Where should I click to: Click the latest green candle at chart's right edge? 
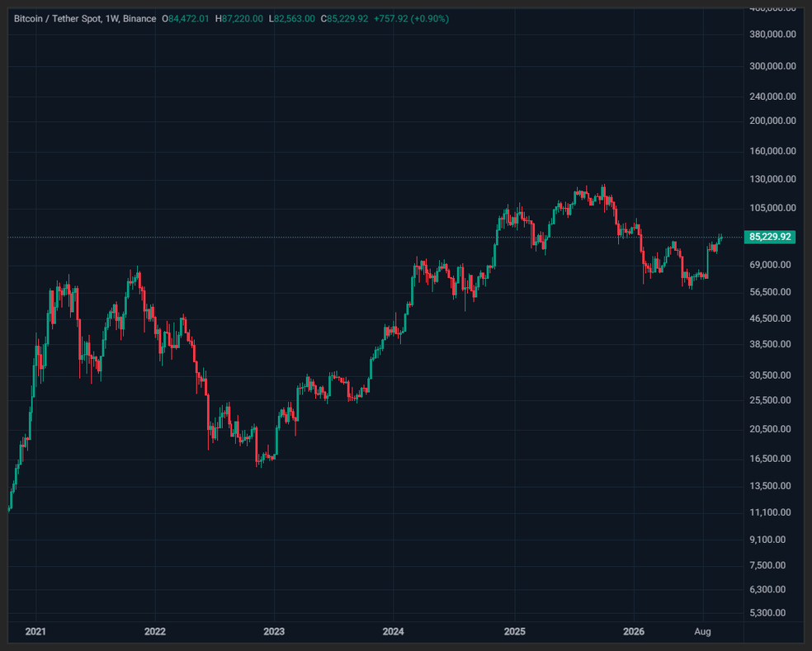tap(720, 238)
